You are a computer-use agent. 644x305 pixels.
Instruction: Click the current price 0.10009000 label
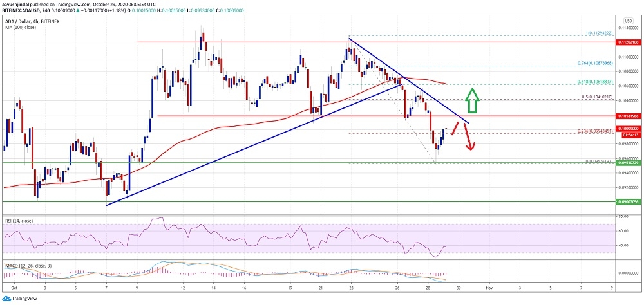(627, 128)
